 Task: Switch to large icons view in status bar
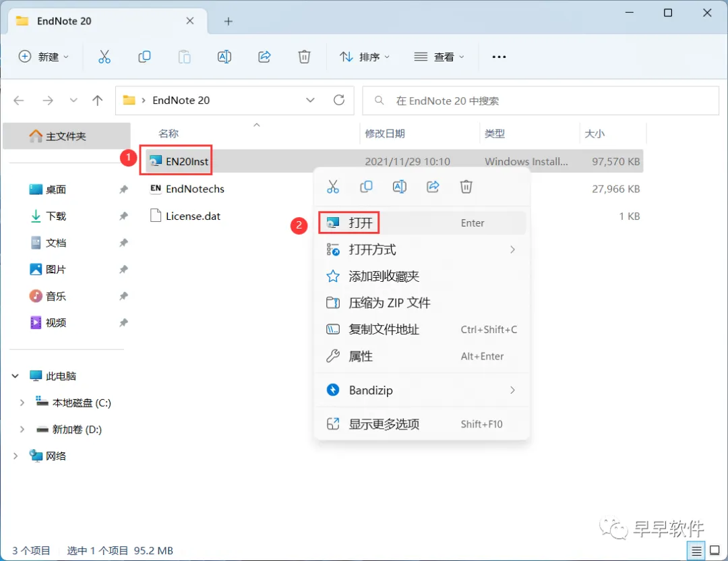tap(715, 551)
